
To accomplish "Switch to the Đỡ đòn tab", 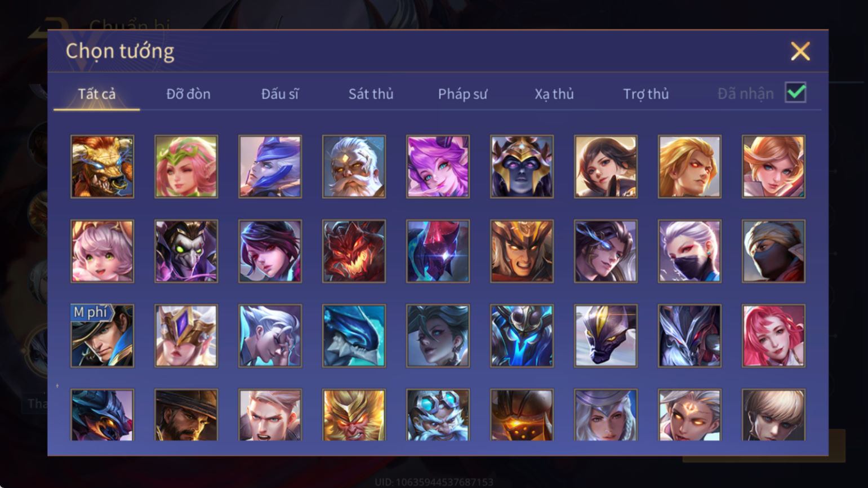I will [188, 94].
